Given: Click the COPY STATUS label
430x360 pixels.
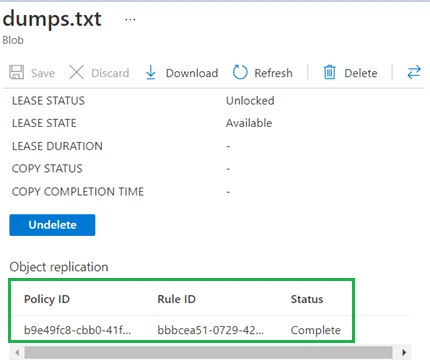Looking at the screenshot, I should click(47, 169).
